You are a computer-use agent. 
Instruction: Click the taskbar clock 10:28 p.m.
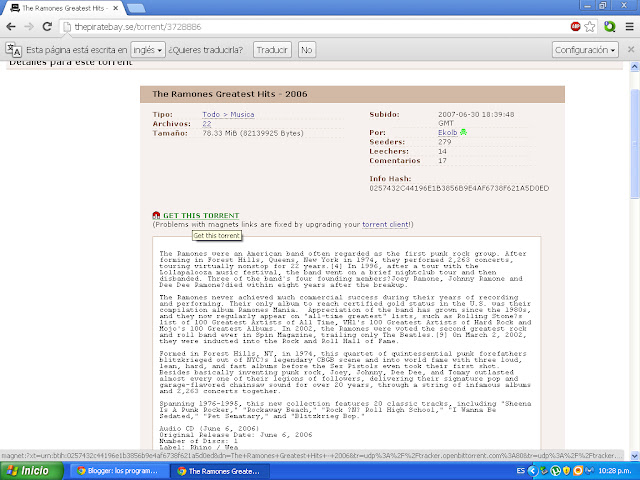click(x=615, y=471)
